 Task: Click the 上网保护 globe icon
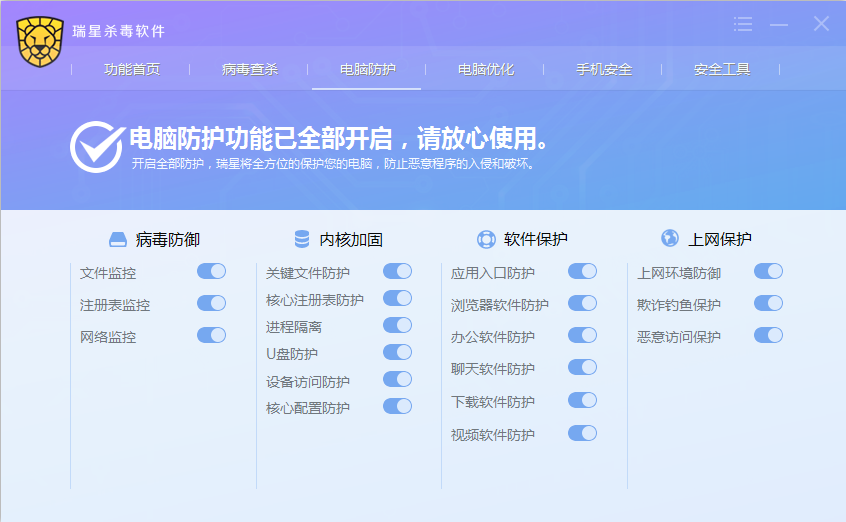tap(670, 239)
